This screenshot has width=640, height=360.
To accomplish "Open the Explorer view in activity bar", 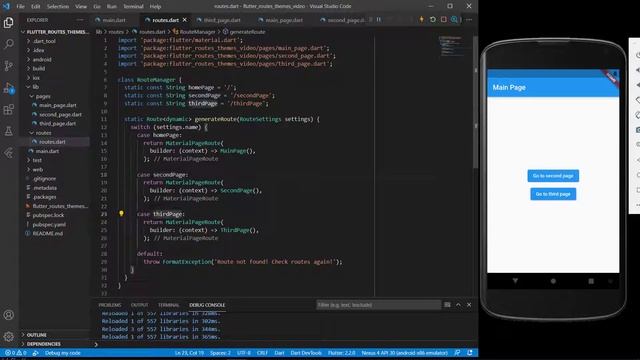I will click(x=9, y=22).
